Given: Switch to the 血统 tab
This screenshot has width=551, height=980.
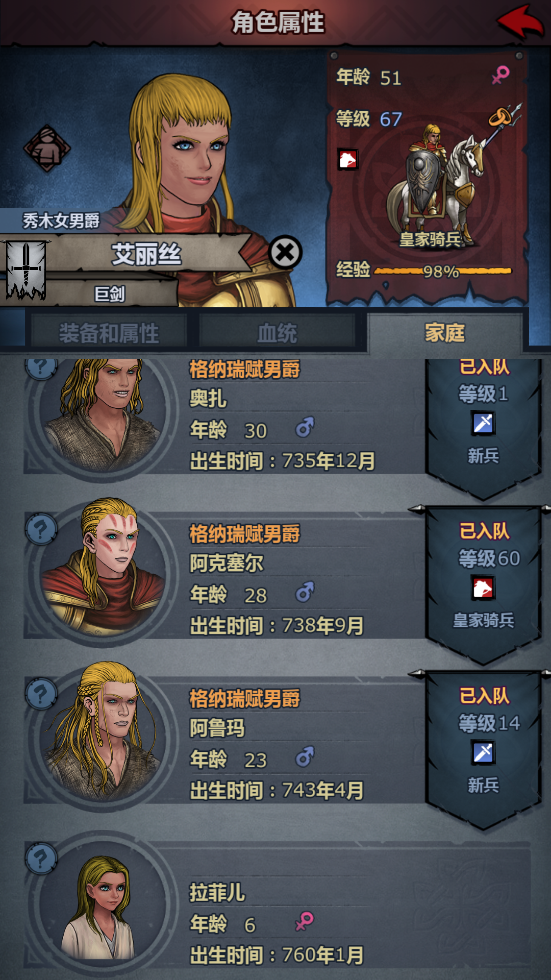Looking at the screenshot, I should click(x=277, y=333).
